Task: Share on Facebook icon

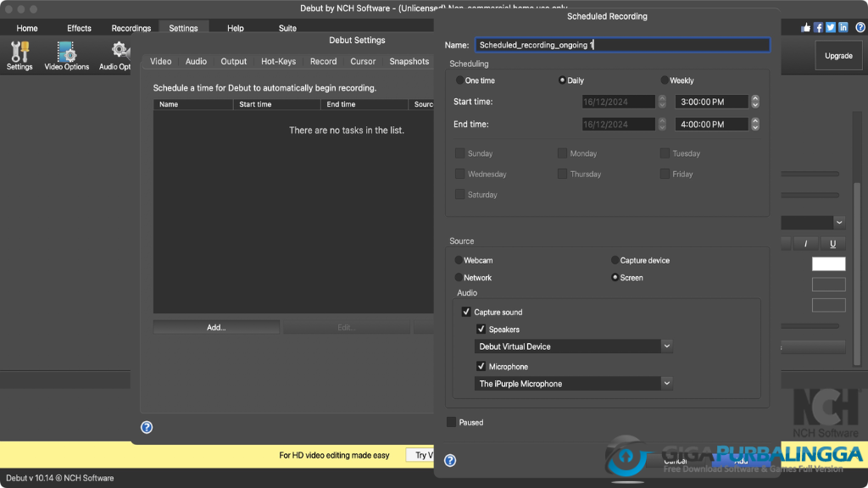Action: click(818, 28)
